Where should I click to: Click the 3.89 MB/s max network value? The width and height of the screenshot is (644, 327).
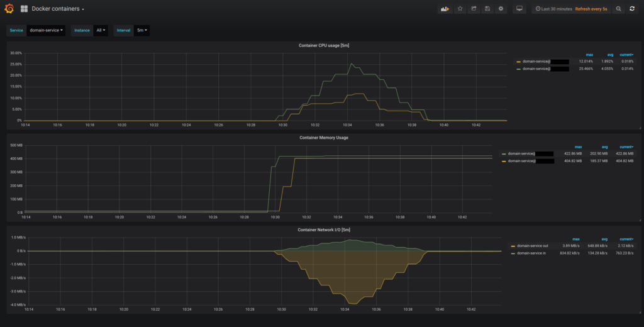coord(572,246)
